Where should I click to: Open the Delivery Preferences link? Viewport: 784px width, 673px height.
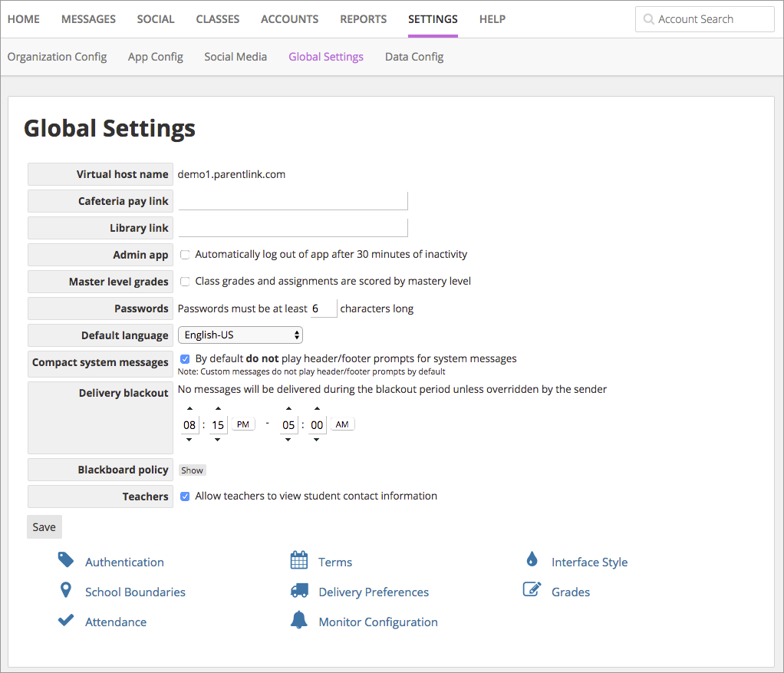click(x=374, y=592)
